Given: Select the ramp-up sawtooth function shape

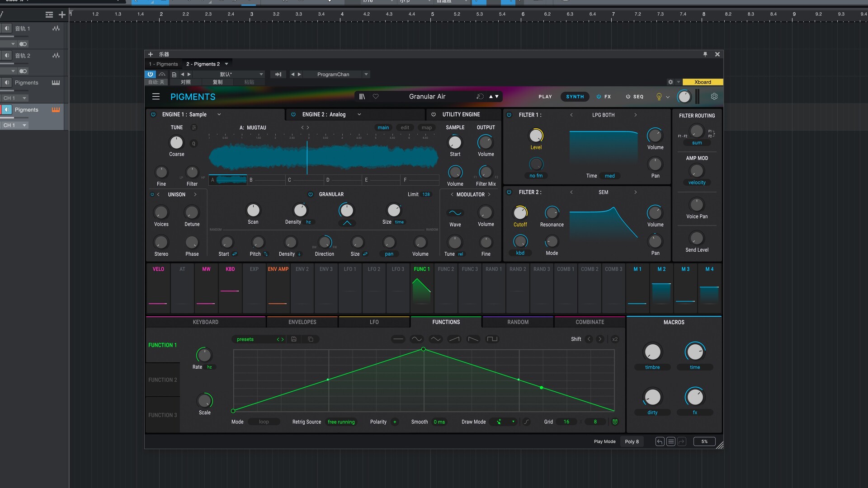Looking at the screenshot, I should (454, 339).
